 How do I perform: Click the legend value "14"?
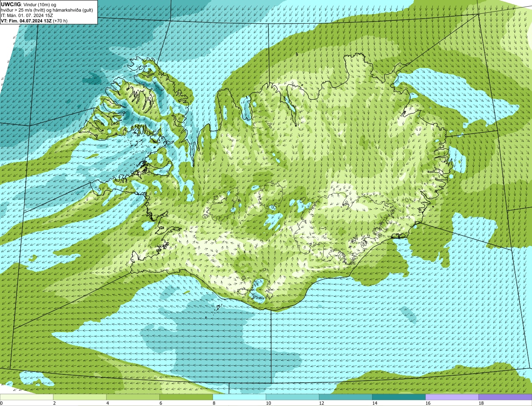[x=374, y=403]
